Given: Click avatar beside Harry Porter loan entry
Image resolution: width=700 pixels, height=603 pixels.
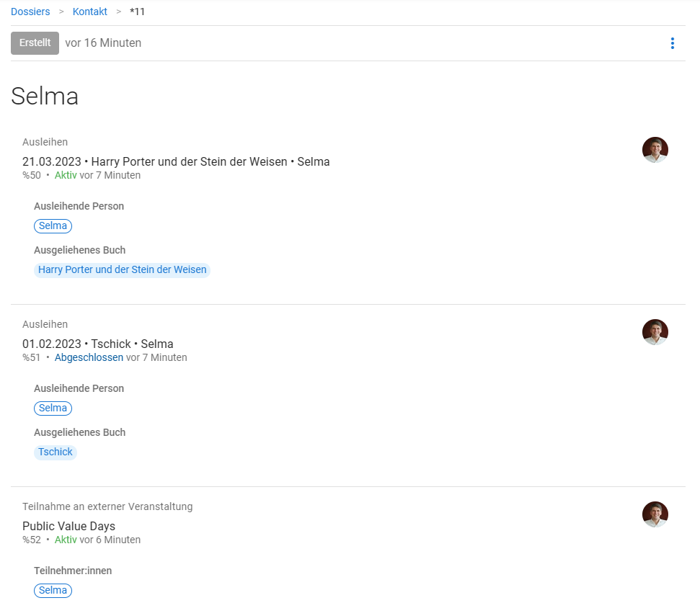Looking at the screenshot, I should tap(655, 150).
